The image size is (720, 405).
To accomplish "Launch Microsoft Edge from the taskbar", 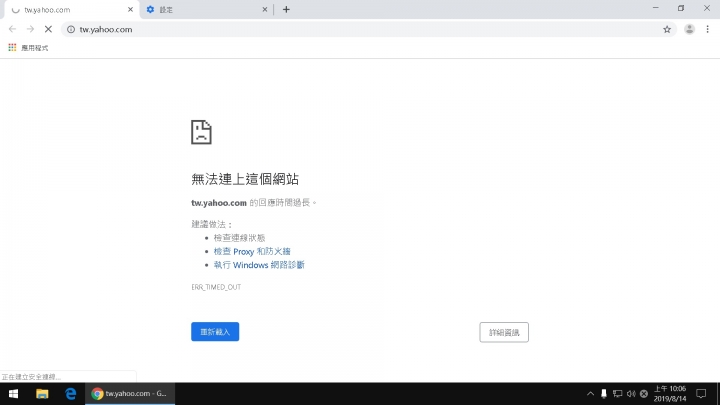I will click(70, 394).
